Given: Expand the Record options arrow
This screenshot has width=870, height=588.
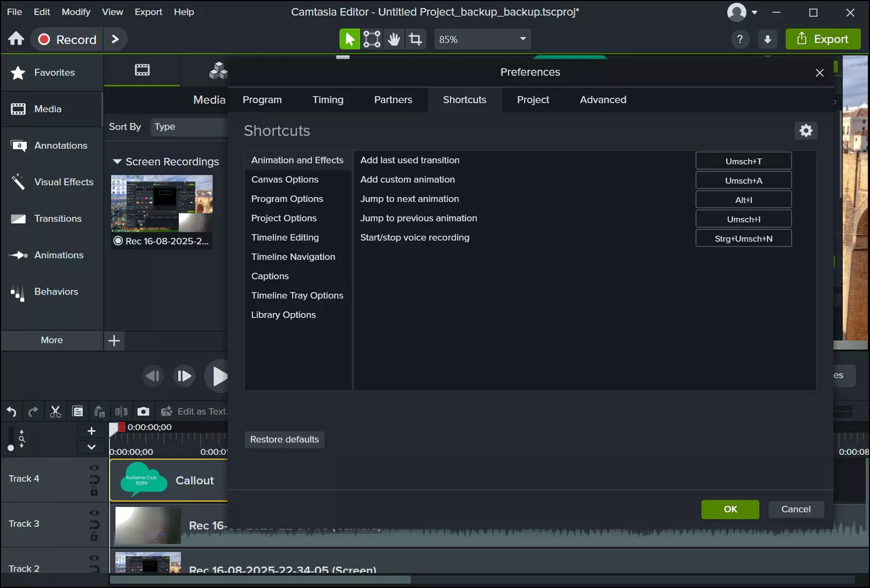Looking at the screenshot, I should (x=115, y=39).
